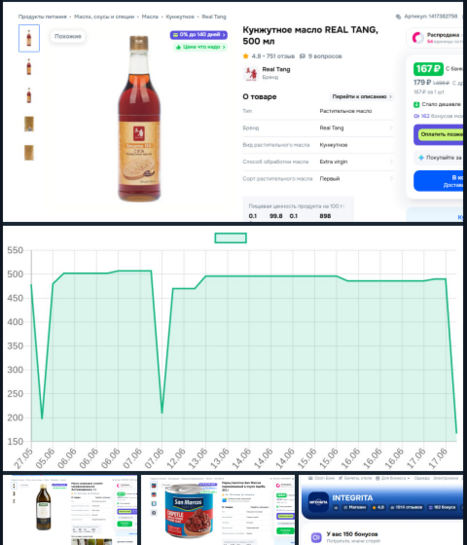Click the bonus icon next to У вас 150 бонусов

(316, 537)
